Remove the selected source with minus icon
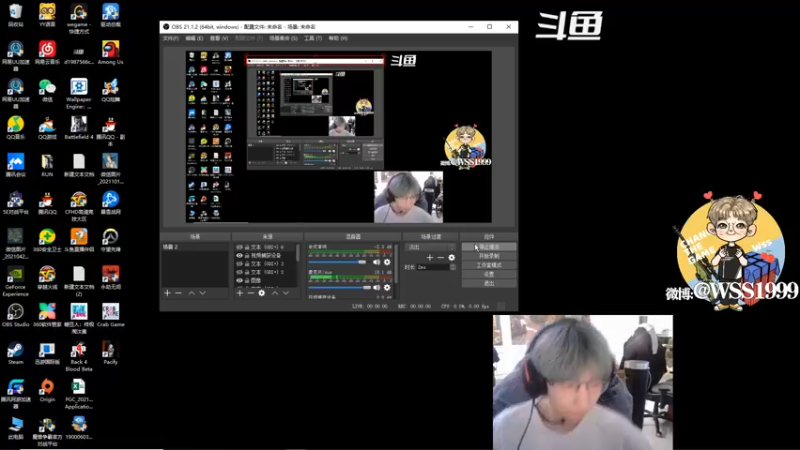 tap(251, 293)
